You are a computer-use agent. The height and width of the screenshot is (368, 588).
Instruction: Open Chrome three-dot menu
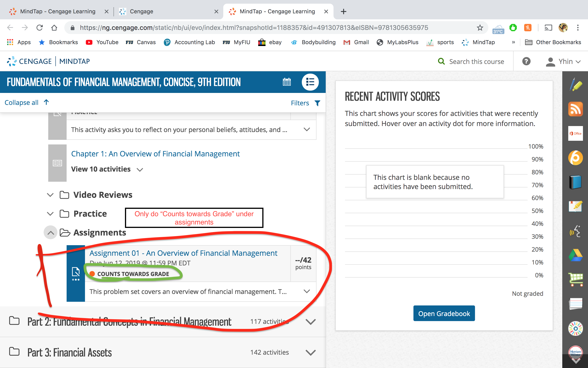pyautogui.click(x=578, y=28)
